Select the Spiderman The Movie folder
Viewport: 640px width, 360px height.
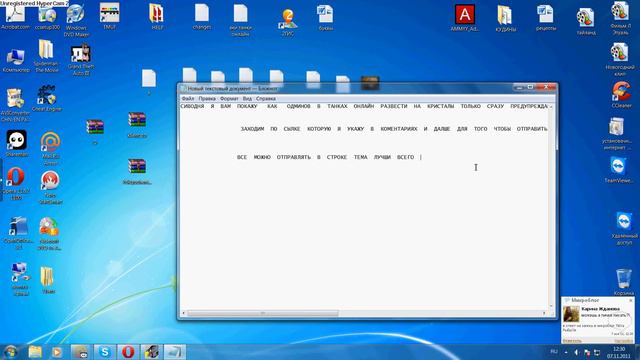point(46,56)
